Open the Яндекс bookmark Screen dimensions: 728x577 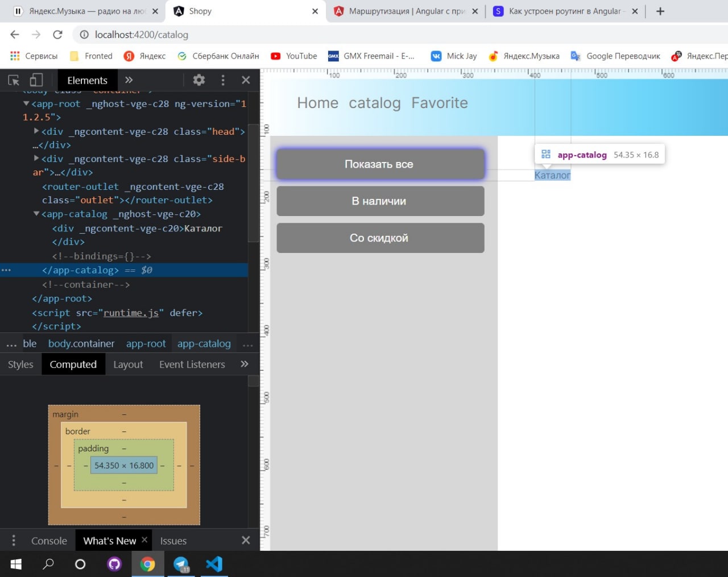tap(145, 56)
